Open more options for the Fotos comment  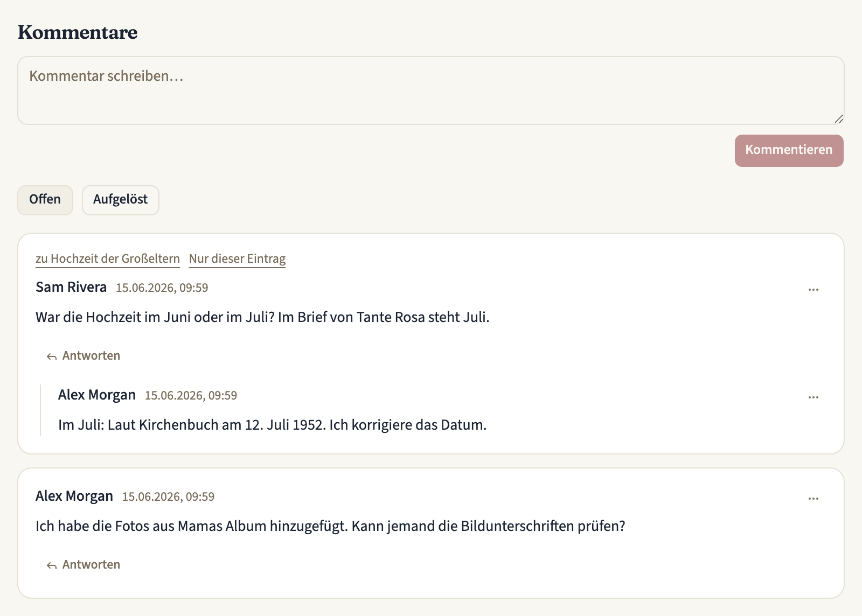pyautogui.click(x=813, y=498)
